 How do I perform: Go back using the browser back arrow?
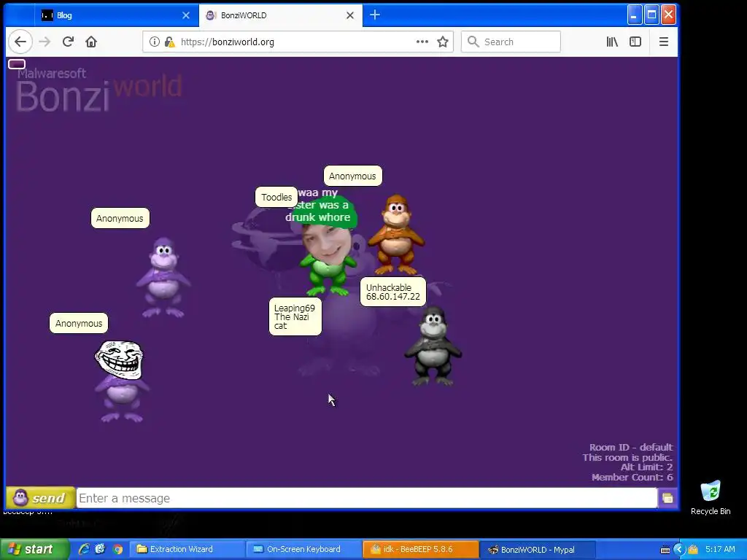[20, 42]
